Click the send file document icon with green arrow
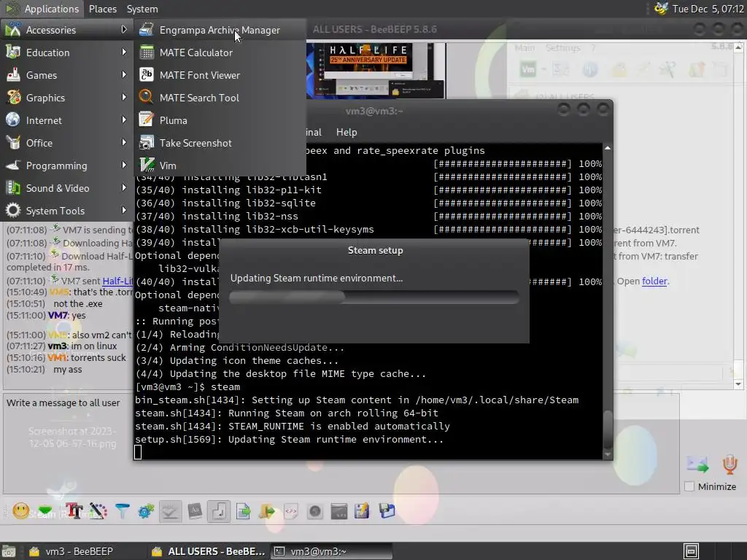 click(x=244, y=511)
